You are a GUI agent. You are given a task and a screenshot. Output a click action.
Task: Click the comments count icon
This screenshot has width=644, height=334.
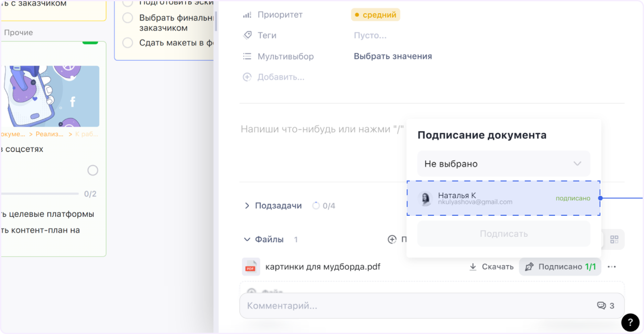click(x=601, y=305)
